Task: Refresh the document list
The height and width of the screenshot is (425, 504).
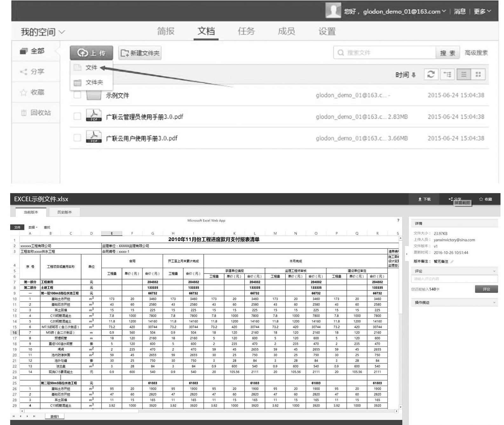Action: click(x=431, y=75)
